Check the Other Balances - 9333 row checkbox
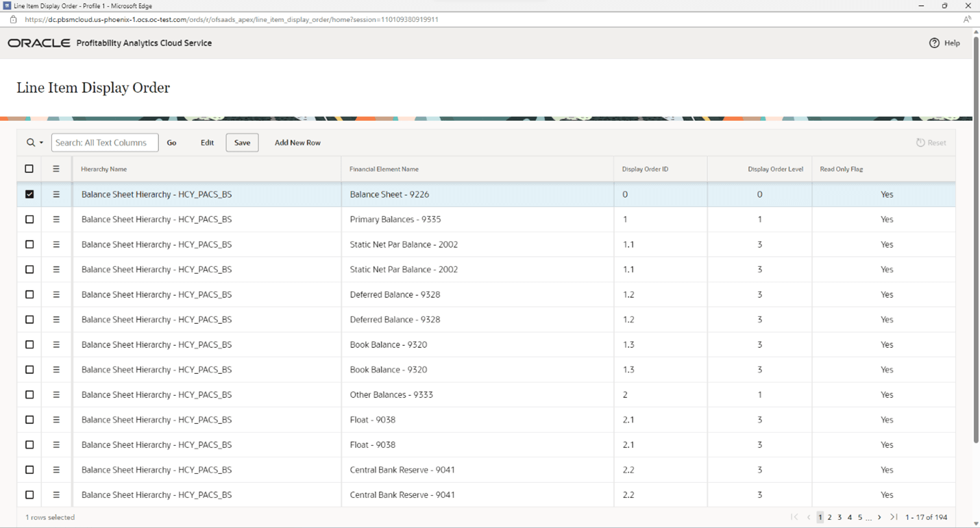Viewport: 980px width, 528px height. pos(29,395)
